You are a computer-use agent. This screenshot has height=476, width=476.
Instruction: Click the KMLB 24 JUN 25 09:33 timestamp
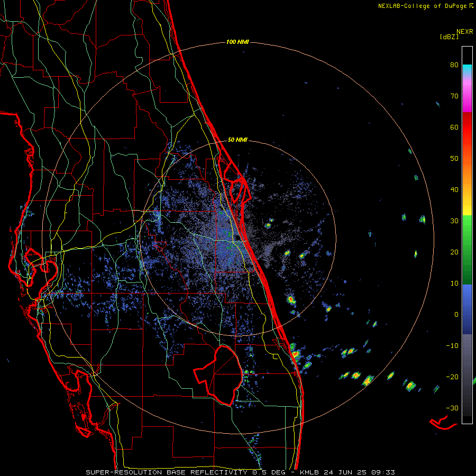(347, 472)
